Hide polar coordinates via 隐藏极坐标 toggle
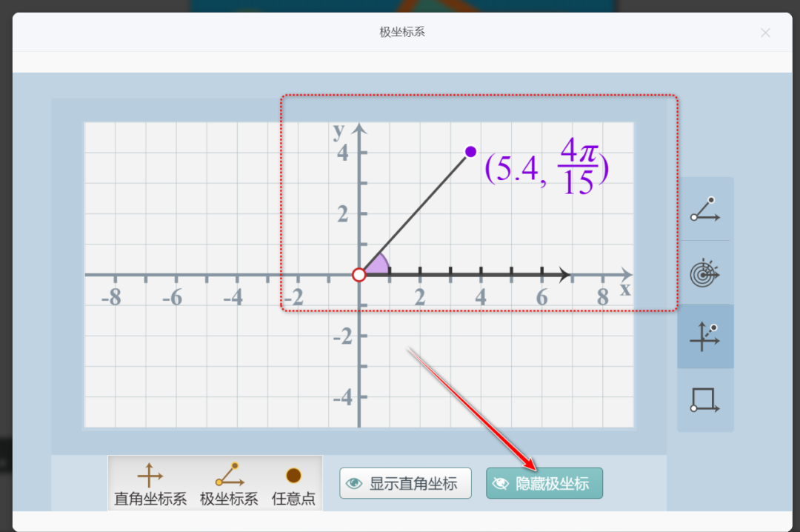Image resolution: width=800 pixels, height=532 pixels. click(x=544, y=483)
